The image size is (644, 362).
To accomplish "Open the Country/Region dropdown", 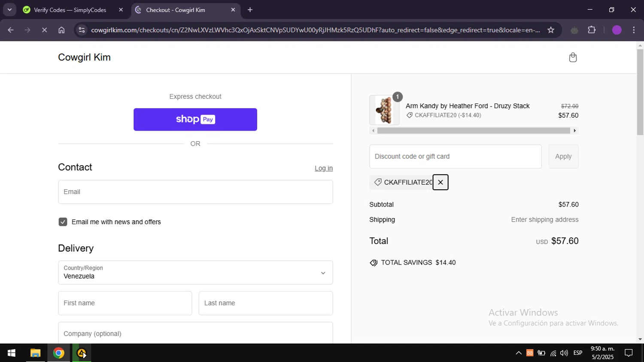I will click(x=195, y=272).
